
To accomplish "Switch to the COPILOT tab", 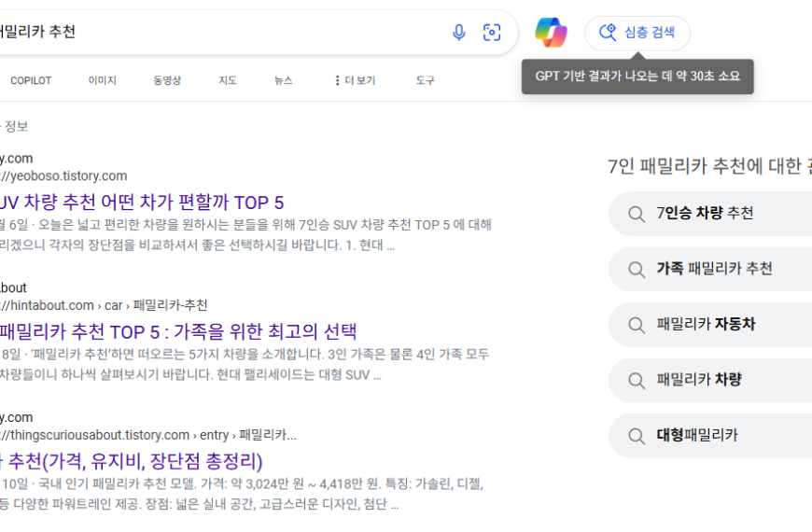I will (31, 80).
